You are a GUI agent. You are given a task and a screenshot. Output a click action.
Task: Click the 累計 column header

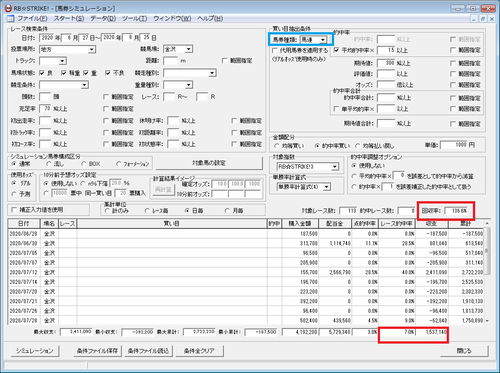[466, 223]
